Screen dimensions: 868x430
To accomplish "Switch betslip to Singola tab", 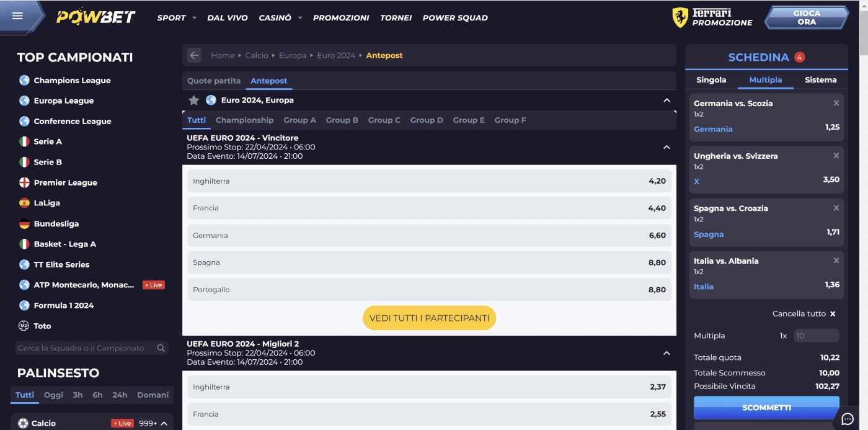I will tap(711, 79).
